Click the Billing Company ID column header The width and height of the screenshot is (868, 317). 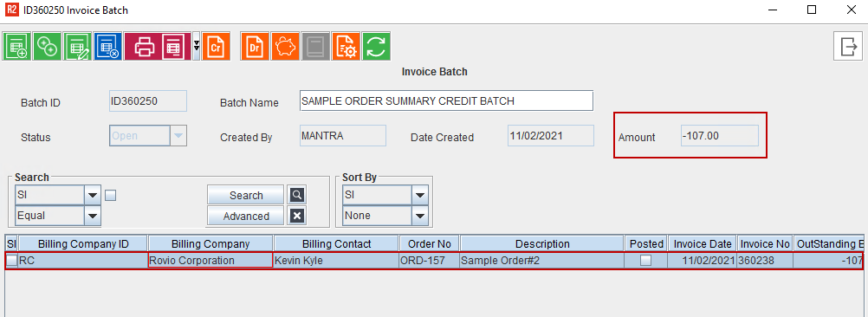pos(83,243)
